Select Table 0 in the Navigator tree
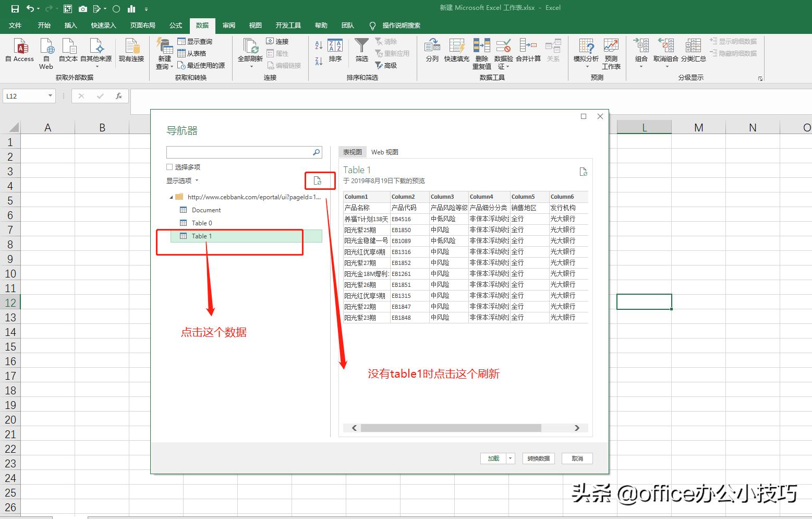 [202, 223]
